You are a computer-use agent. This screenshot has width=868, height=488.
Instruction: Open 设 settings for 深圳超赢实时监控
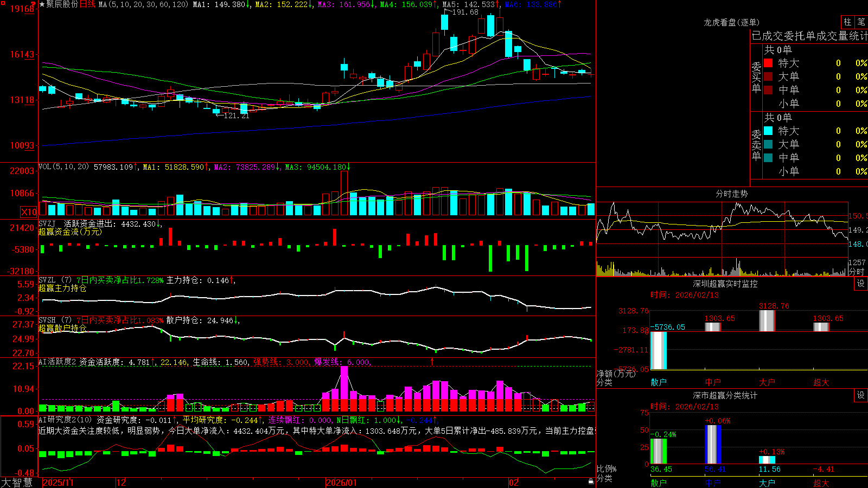pos(861,284)
